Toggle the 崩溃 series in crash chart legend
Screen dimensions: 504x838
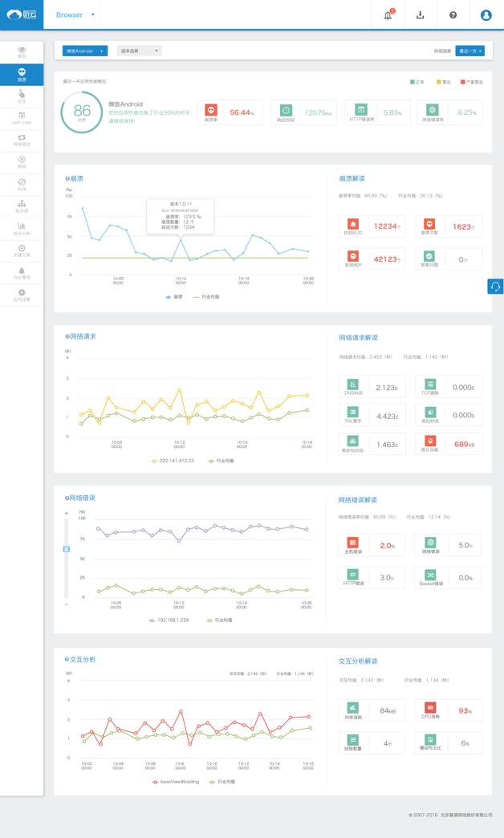pos(173,296)
